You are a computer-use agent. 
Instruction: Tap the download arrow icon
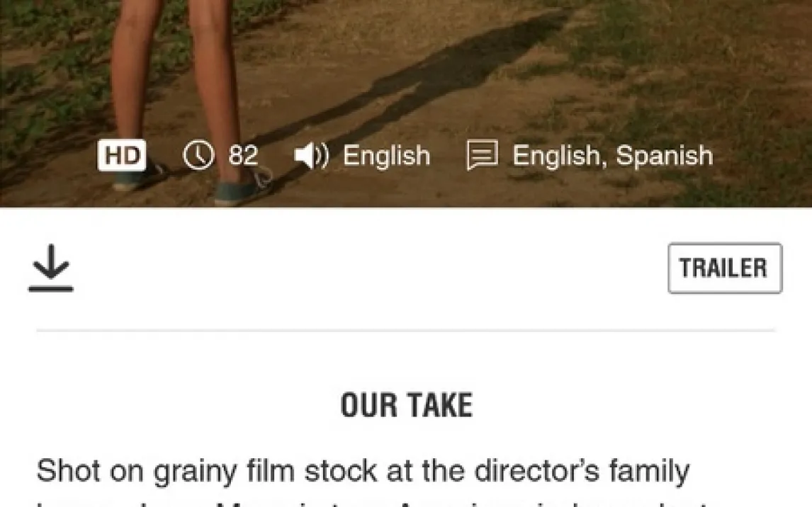[x=51, y=268]
